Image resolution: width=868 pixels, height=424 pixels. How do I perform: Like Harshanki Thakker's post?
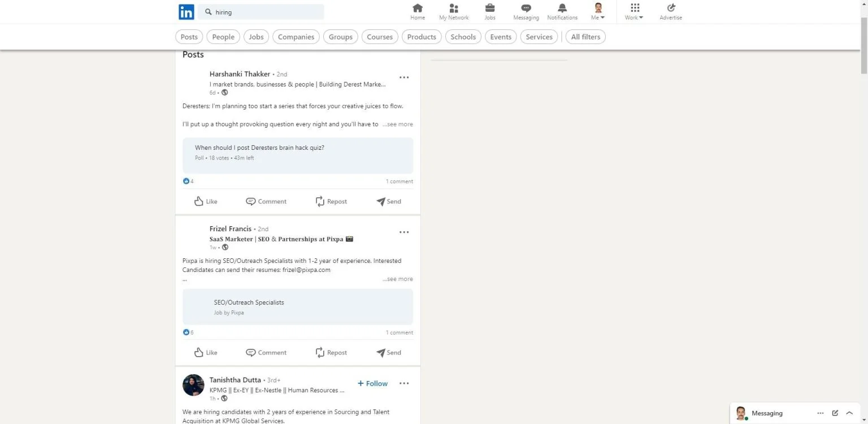(206, 201)
